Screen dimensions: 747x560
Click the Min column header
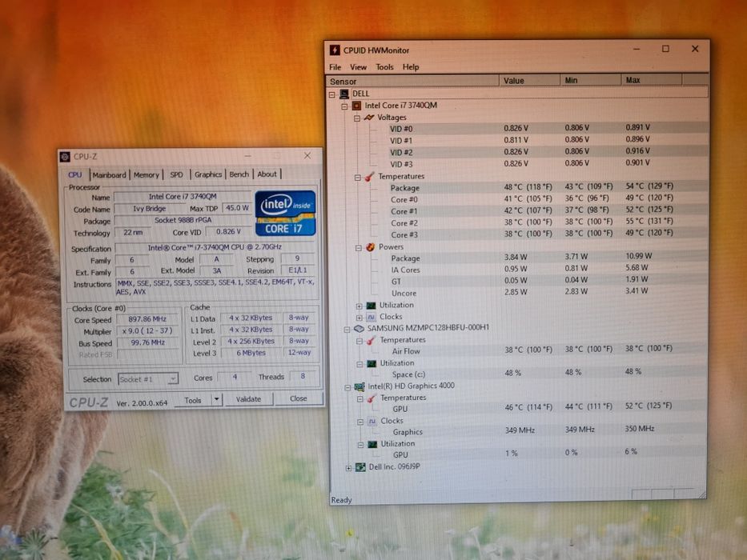click(591, 80)
